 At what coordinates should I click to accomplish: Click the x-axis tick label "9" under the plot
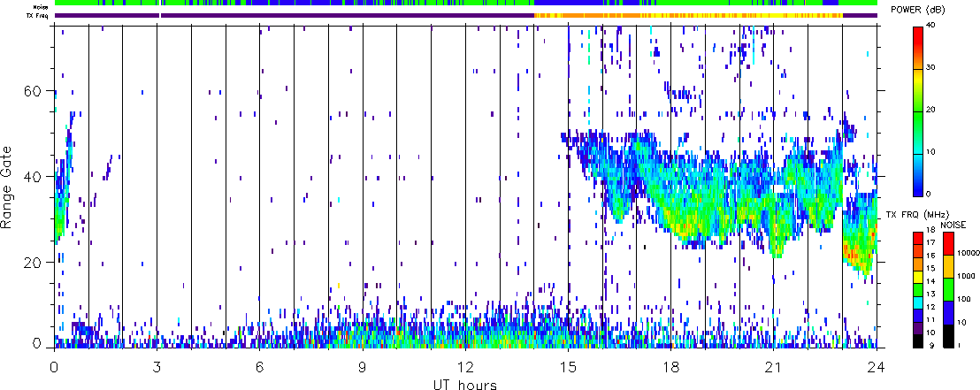tap(363, 366)
